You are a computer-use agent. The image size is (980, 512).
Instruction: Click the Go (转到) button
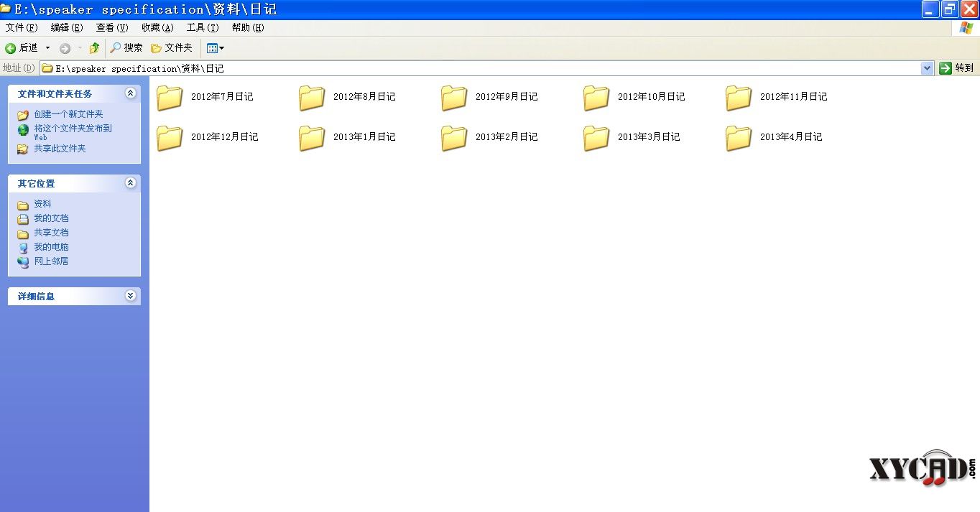point(956,68)
